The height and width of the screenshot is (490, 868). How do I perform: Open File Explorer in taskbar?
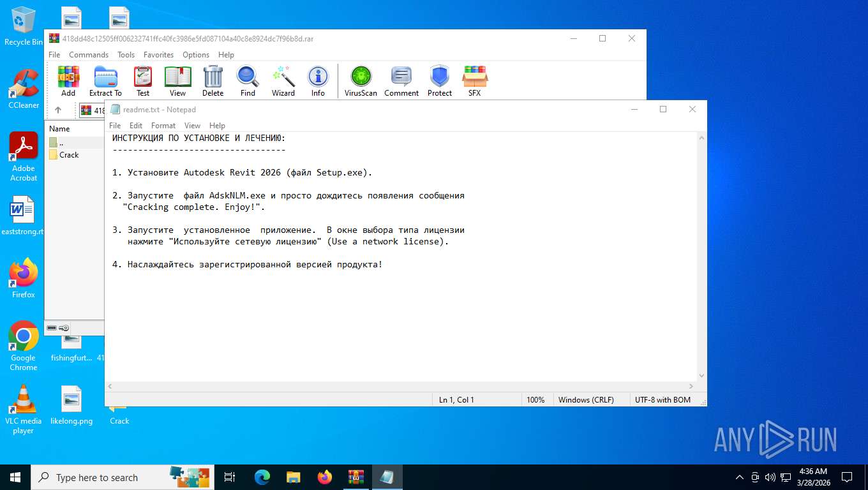[x=293, y=477]
